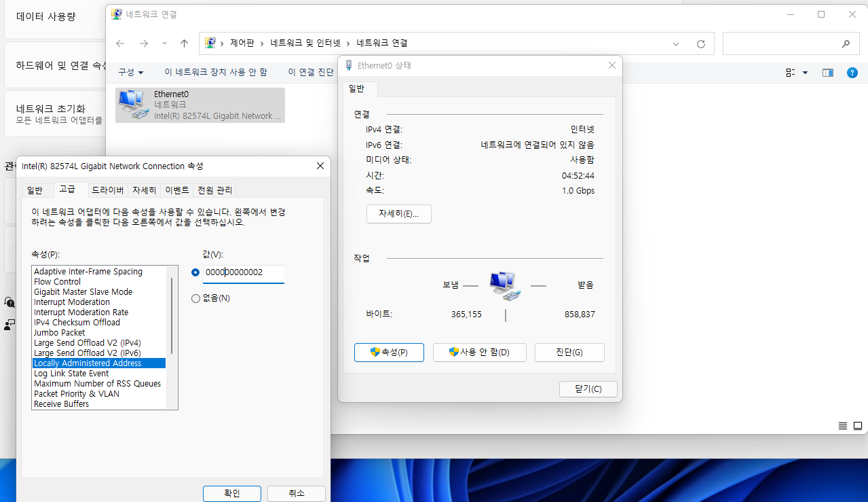Select Locally Administered Address property
The height and width of the screenshot is (502, 868).
99,363
